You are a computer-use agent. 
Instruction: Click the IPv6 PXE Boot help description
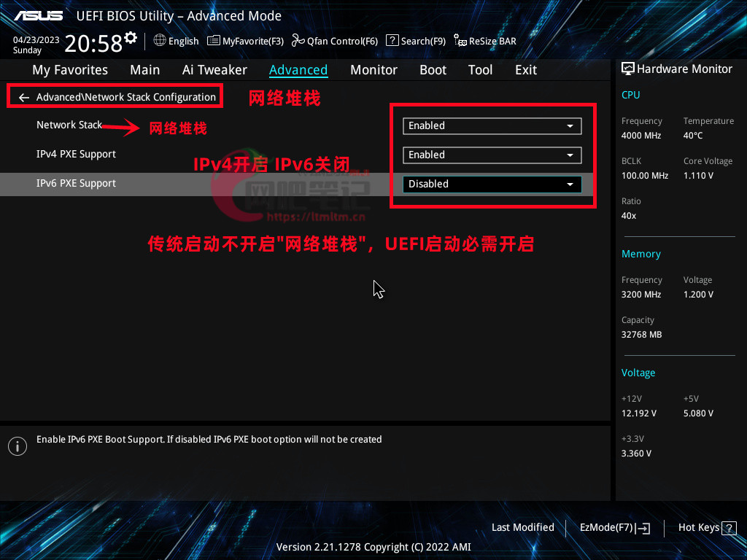point(209,440)
